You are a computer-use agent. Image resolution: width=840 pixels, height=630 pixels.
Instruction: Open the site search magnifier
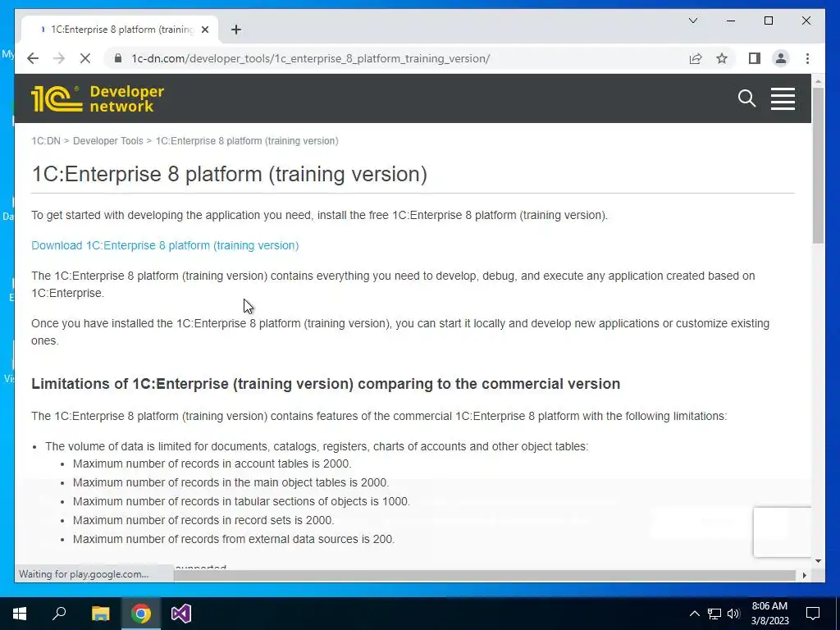(746, 98)
